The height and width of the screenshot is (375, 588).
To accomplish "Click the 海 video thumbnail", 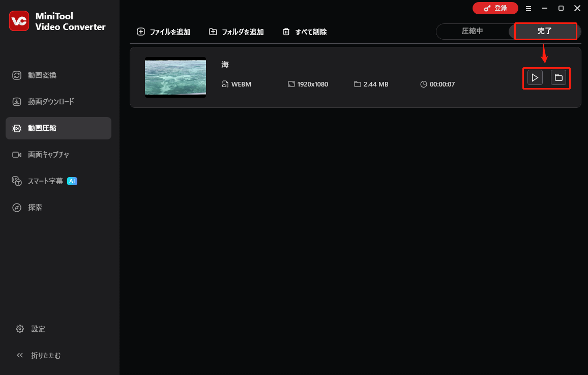I will point(175,77).
